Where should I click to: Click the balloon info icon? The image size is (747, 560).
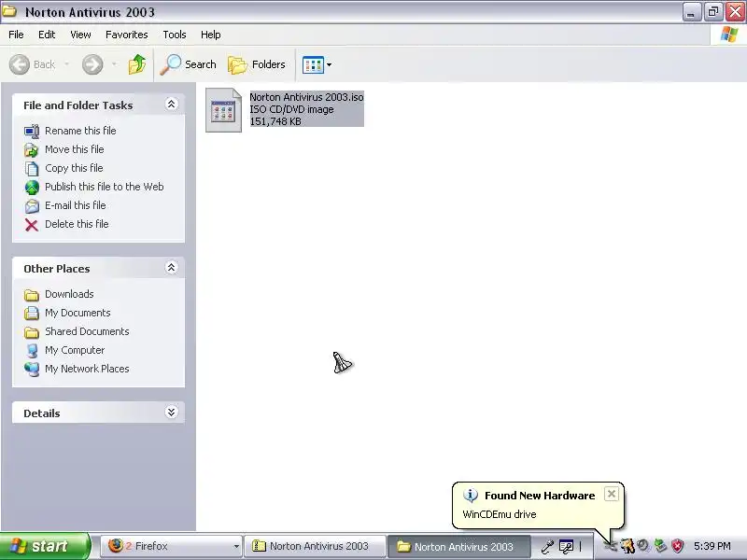click(x=471, y=496)
